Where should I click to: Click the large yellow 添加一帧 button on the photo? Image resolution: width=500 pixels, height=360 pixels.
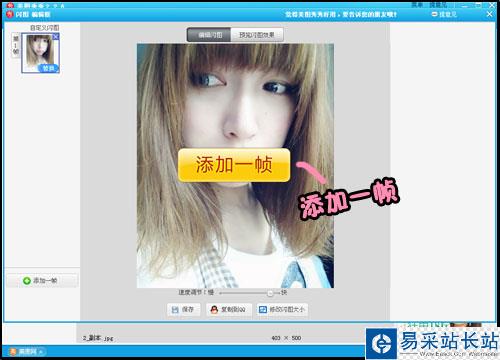(x=234, y=165)
